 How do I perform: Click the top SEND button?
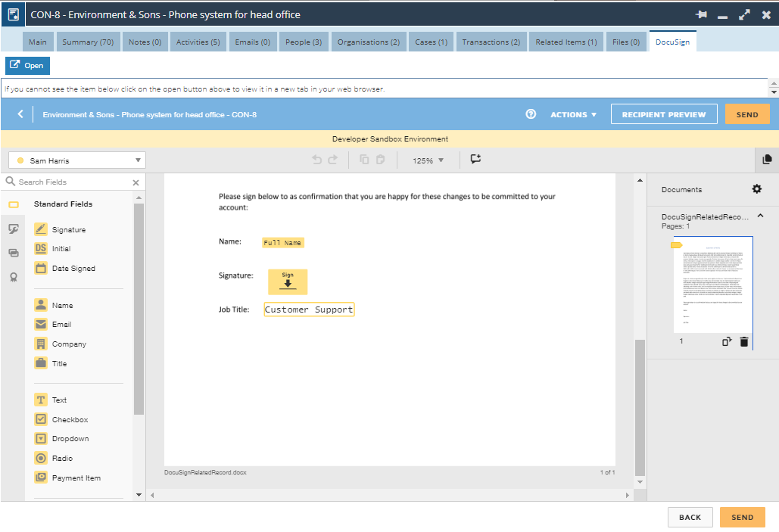[x=747, y=114]
